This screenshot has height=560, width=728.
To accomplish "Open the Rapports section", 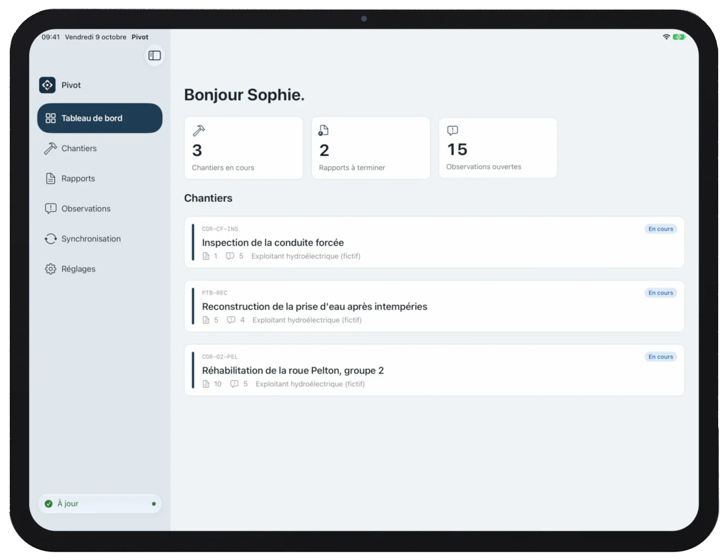I will (100, 179).
